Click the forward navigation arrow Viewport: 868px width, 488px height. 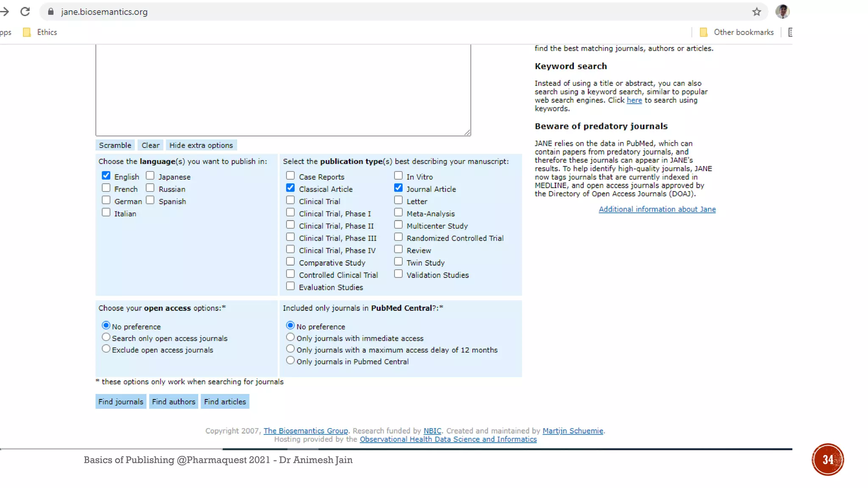tap(5, 12)
